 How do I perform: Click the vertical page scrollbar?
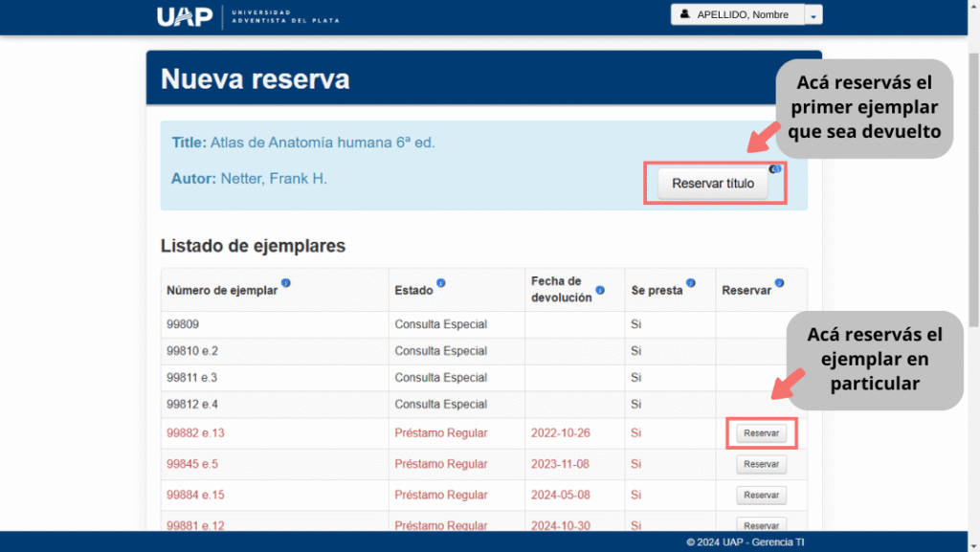pyautogui.click(x=972, y=191)
